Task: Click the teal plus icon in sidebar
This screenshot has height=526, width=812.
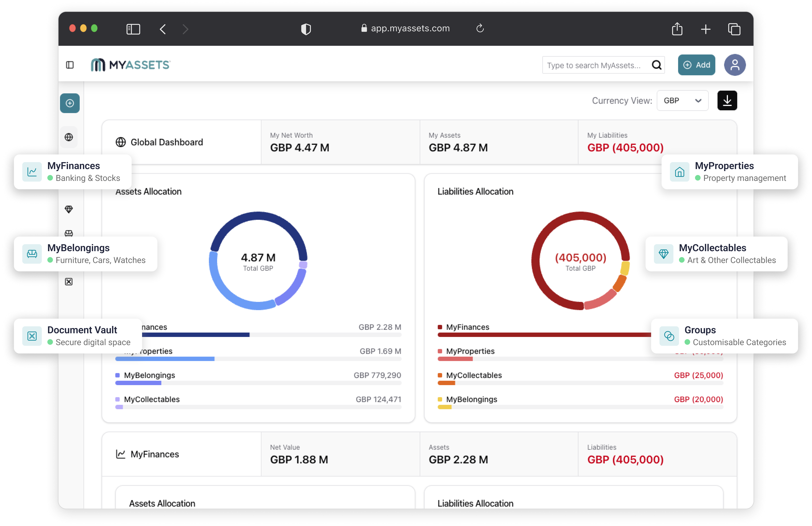Action: coord(70,103)
